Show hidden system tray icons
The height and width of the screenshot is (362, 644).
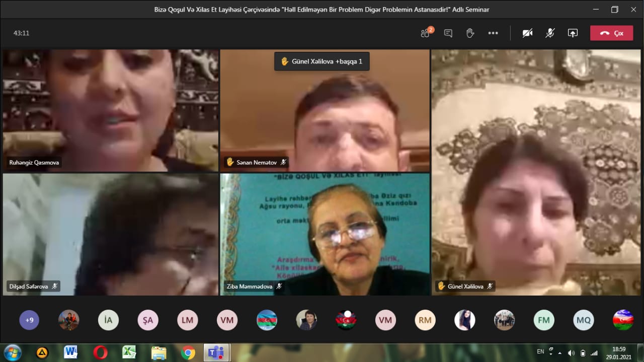pos(560,352)
